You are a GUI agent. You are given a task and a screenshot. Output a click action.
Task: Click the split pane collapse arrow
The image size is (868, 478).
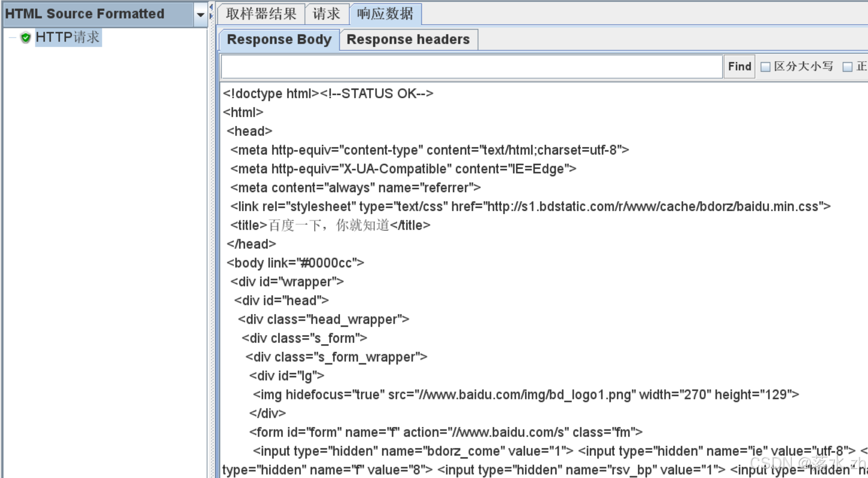click(211, 7)
